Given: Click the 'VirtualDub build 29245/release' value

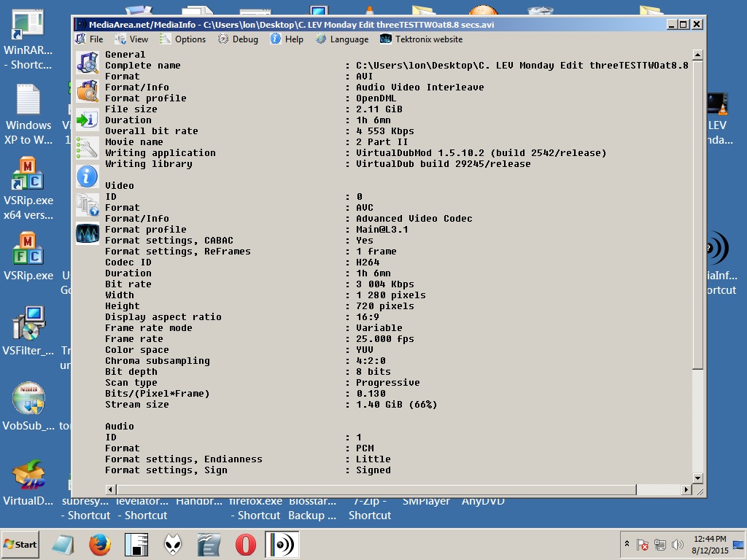Looking at the screenshot, I should (x=444, y=164).
